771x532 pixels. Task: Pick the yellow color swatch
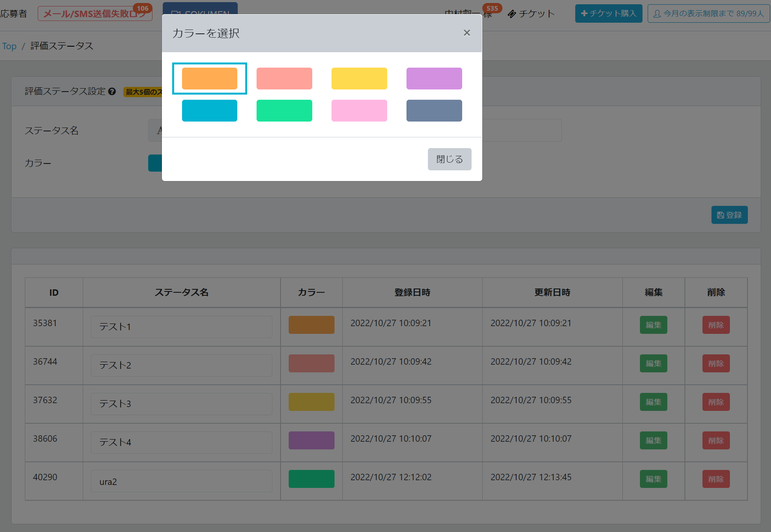click(359, 78)
